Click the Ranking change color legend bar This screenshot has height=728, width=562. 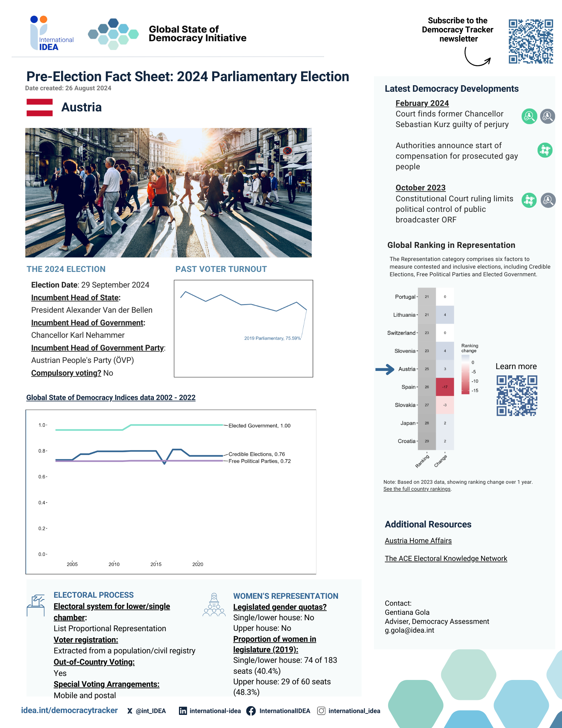coord(465,375)
